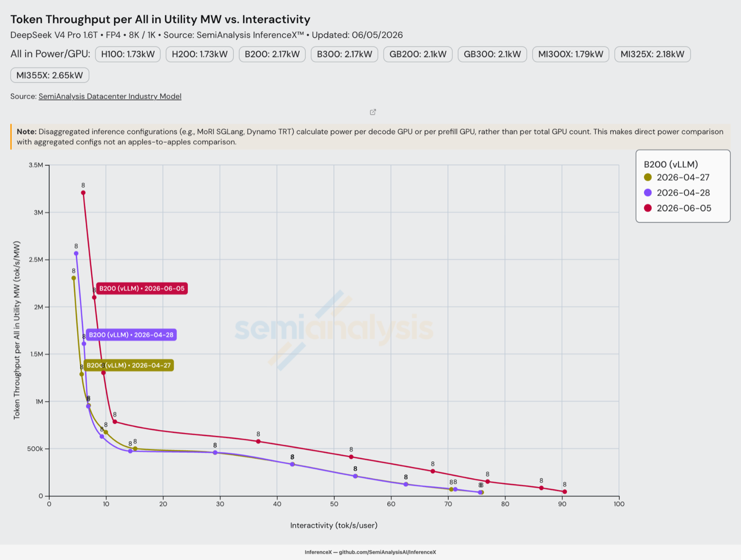Click the 2M y-axis tick label
Image resolution: width=741 pixels, height=560 pixels.
[x=38, y=307]
